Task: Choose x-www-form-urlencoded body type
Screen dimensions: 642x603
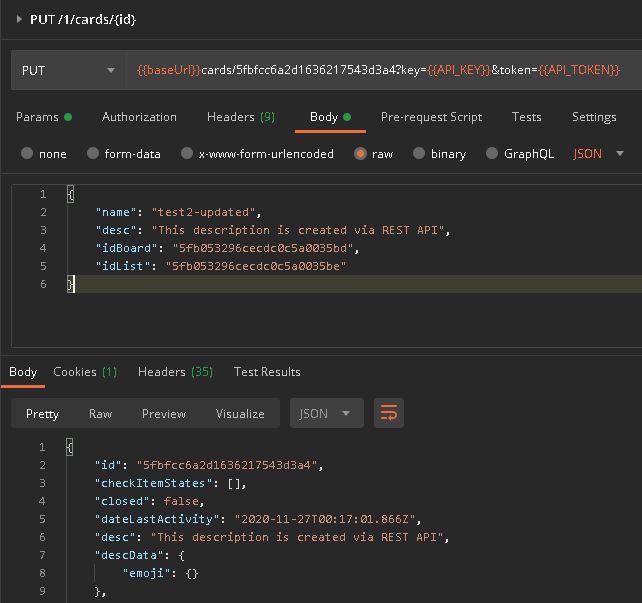Action: pos(186,154)
